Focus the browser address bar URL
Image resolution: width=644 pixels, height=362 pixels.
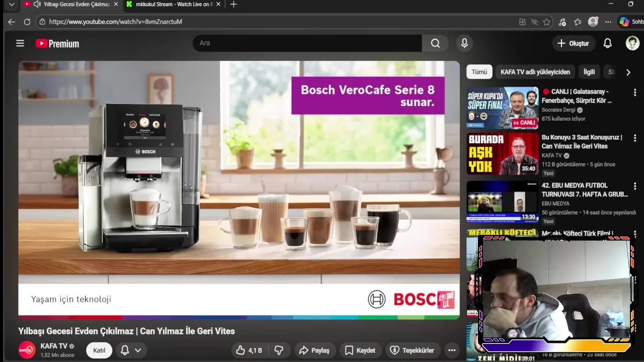pos(116,22)
